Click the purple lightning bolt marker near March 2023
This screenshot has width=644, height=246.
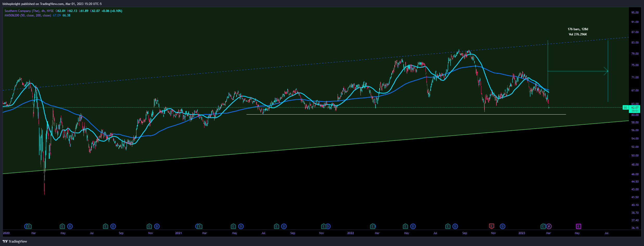pos(549,226)
